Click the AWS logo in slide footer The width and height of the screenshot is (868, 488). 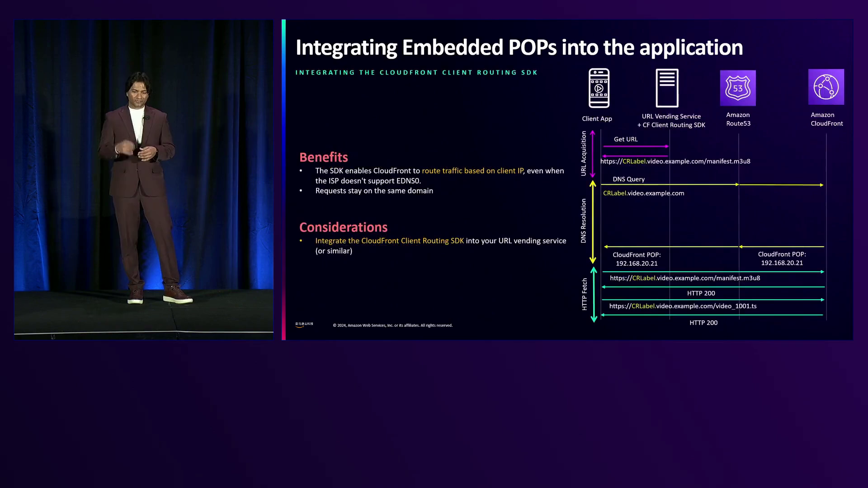tap(304, 324)
